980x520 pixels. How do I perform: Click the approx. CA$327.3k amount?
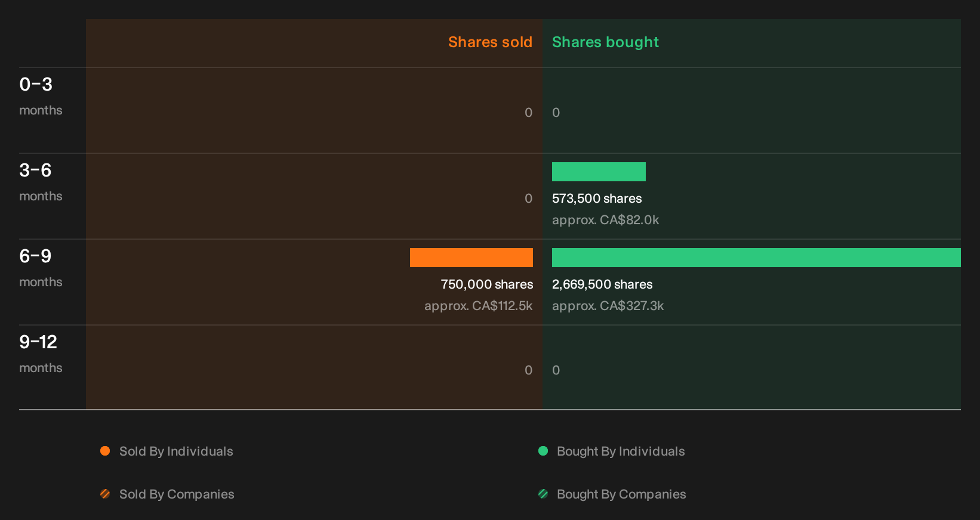[x=608, y=306]
